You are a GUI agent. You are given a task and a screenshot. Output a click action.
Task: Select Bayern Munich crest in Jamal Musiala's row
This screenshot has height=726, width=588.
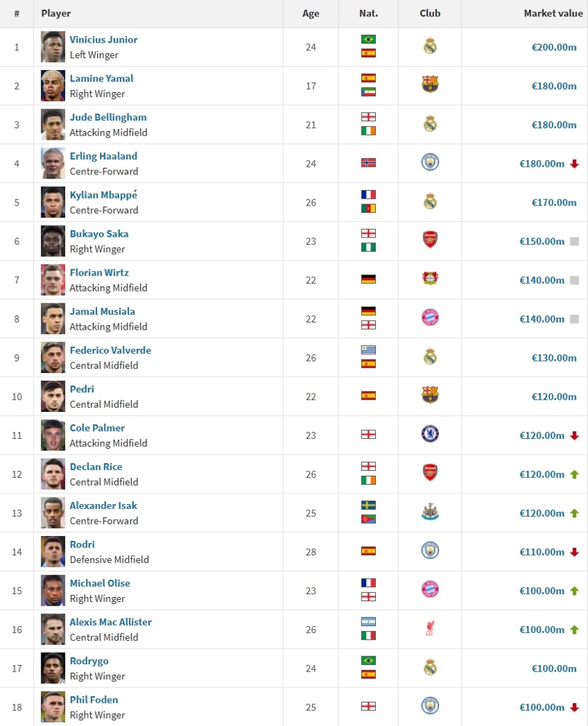point(430,318)
